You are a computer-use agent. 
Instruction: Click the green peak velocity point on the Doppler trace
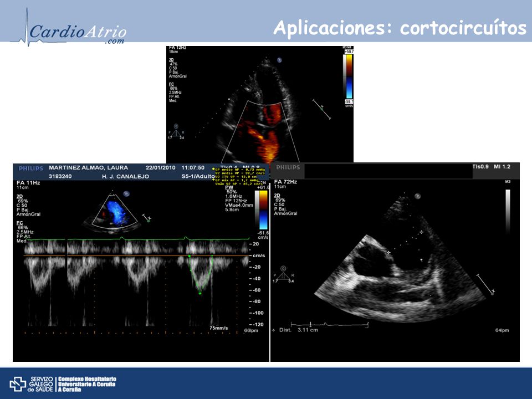[x=200, y=294]
